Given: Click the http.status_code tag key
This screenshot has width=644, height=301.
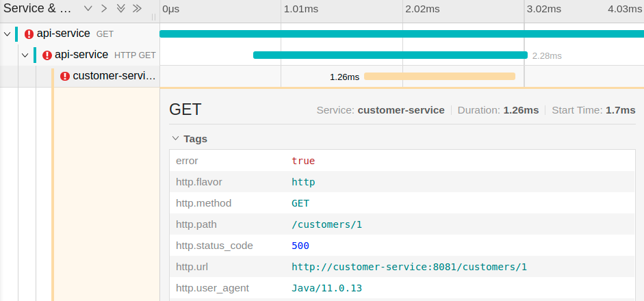Looking at the screenshot, I should point(214,246).
